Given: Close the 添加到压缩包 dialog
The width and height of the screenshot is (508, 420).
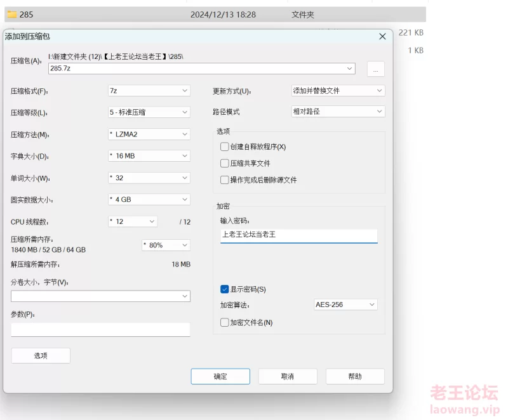Looking at the screenshot, I should coord(382,37).
